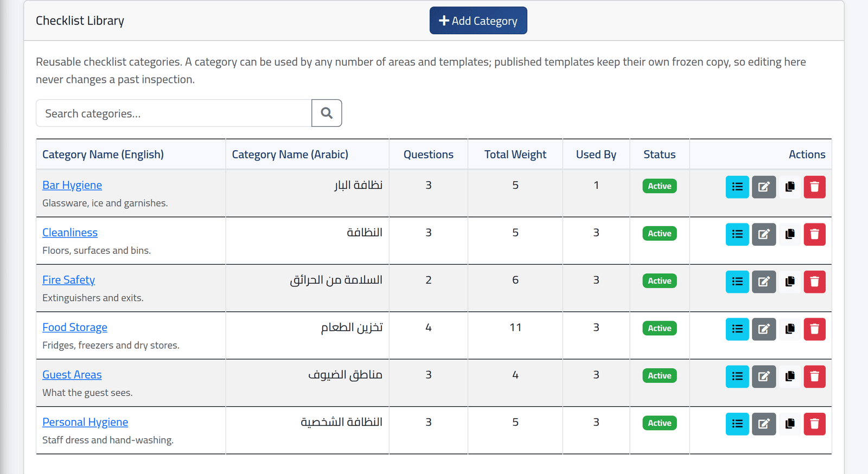Image resolution: width=868 pixels, height=474 pixels.
Task: Delete the Cleanliness category
Action: tap(814, 234)
